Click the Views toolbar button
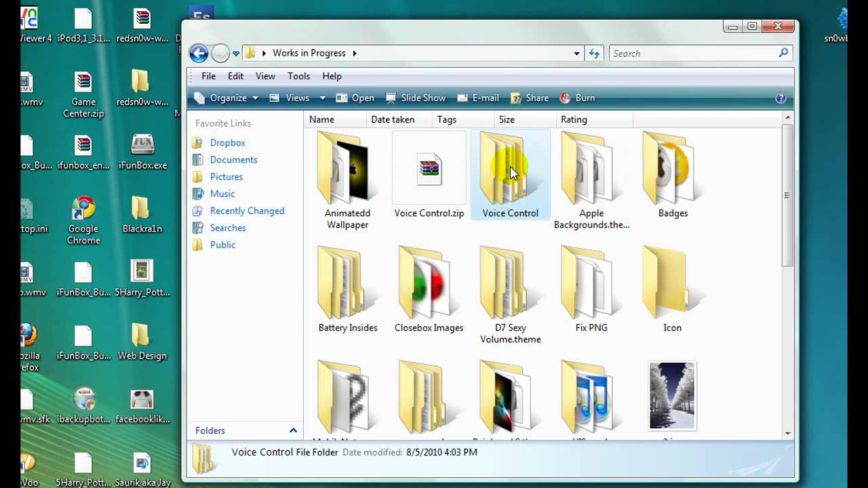This screenshot has width=868, height=488. click(x=290, y=98)
